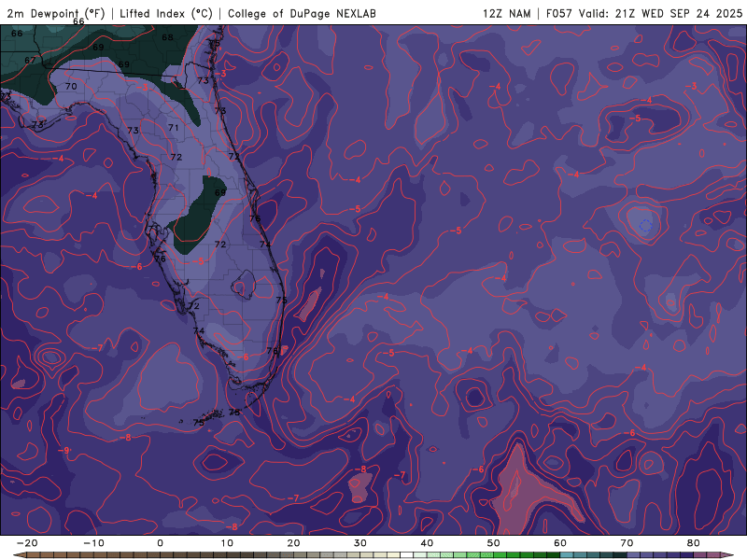Click the "71" dewpoint value over north Florida
Image resolution: width=747 pixels, height=560 pixels.
point(174,128)
